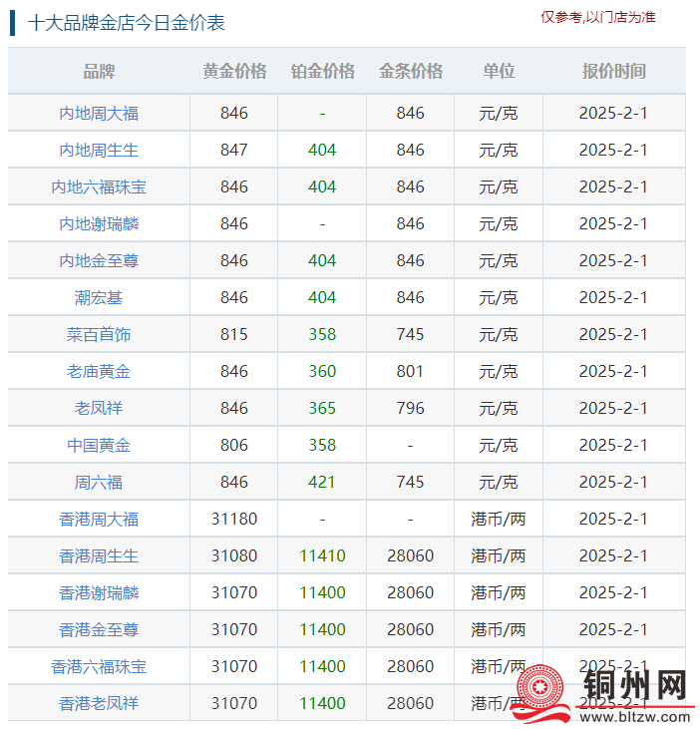Select 香港周大福 unit 港币/两
700x729 pixels.
pos(499,519)
